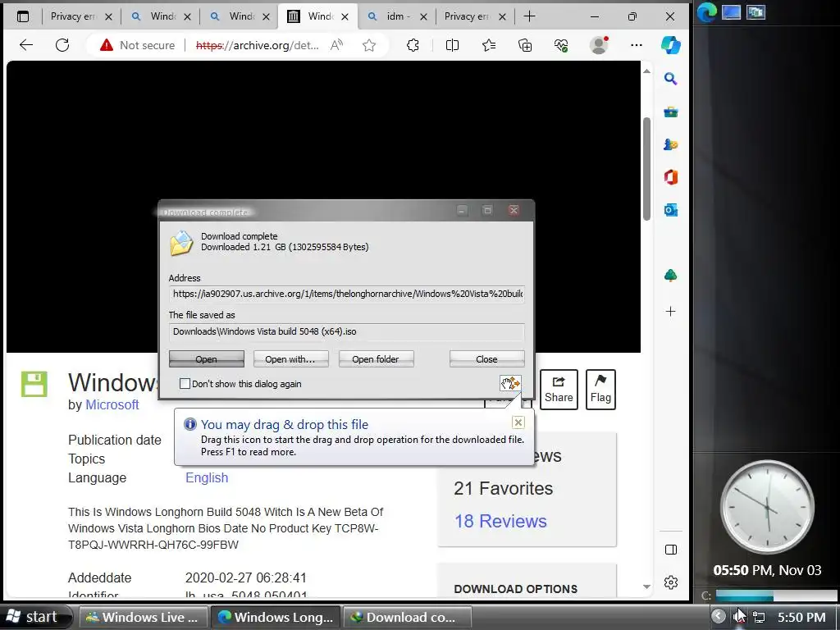Open the Favorites list icon
The width and height of the screenshot is (840, 630).
[x=489, y=46]
